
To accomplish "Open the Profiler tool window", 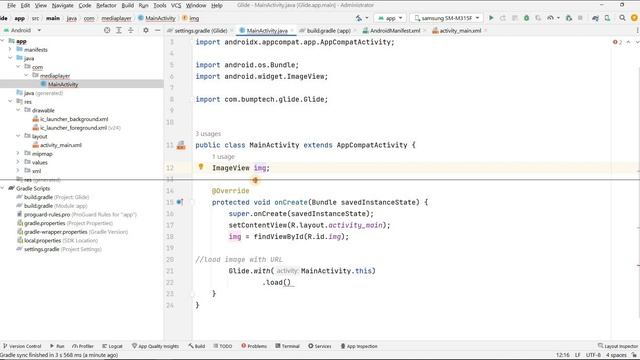I will (x=83, y=346).
